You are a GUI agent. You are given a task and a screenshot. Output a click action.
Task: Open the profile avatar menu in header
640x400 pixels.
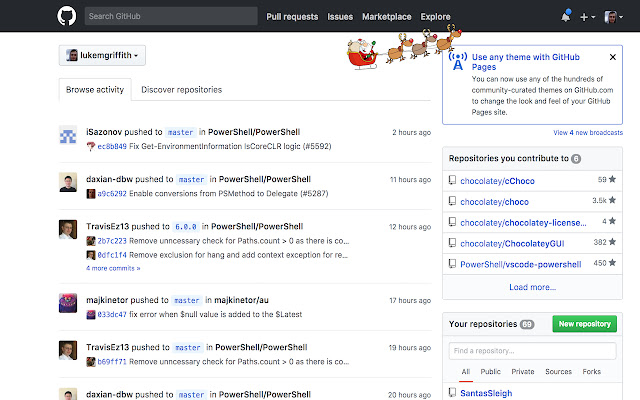[x=613, y=17]
